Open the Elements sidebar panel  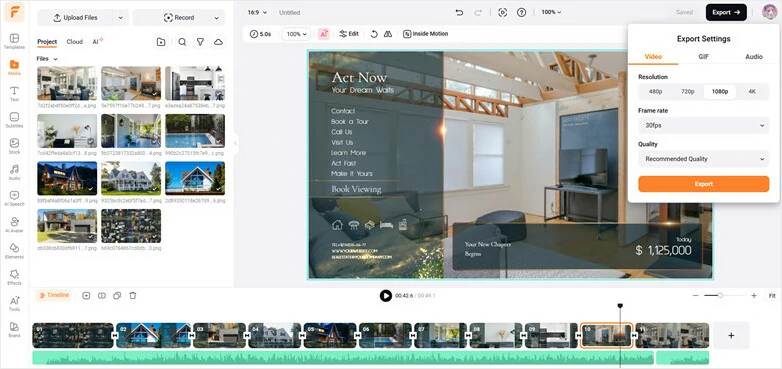click(14, 250)
